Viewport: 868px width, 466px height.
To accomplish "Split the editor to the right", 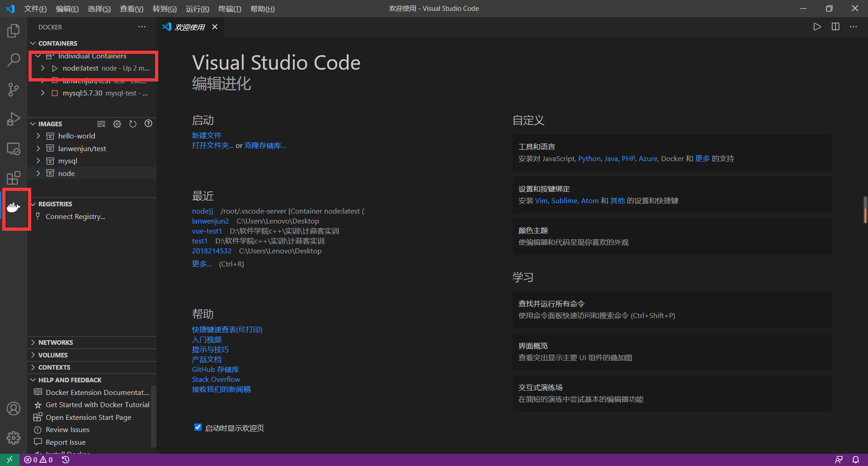I will (x=835, y=27).
